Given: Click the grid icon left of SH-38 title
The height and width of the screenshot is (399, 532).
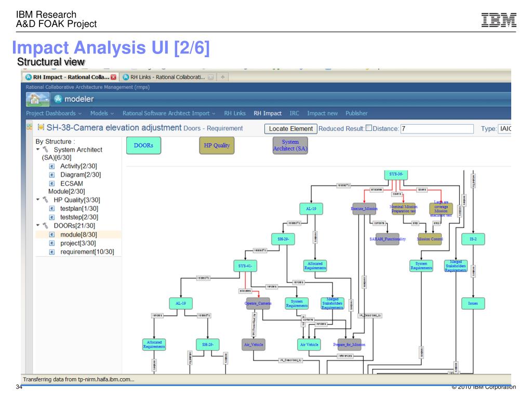Looking at the screenshot, I should [x=30, y=127].
